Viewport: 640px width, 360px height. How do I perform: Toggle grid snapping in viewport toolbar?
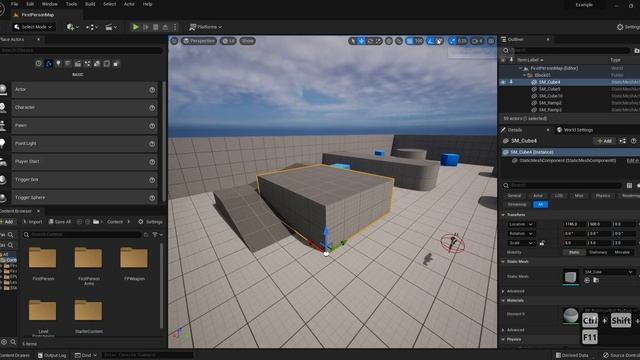point(410,41)
